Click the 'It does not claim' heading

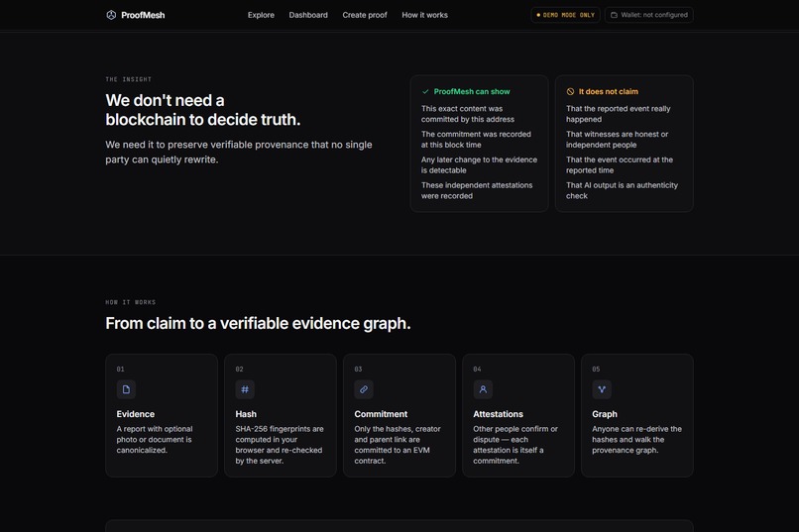pyautogui.click(x=608, y=91)
